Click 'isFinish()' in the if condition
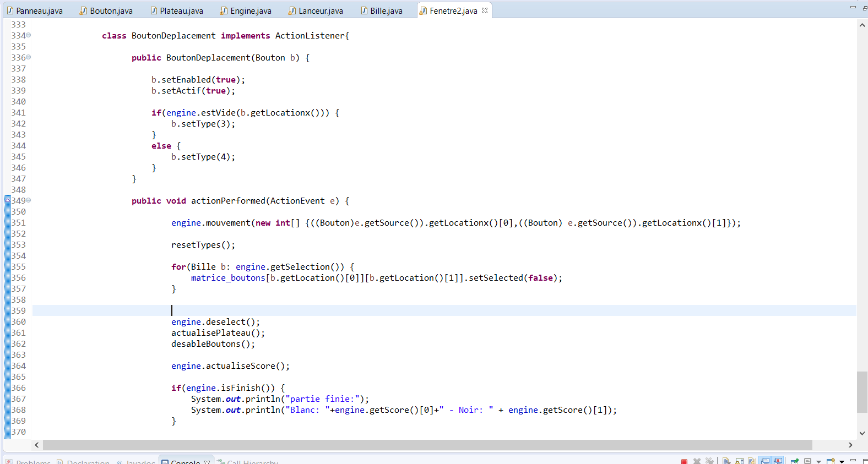This screenshot has height=464, width=868. [x=248, y=387]
